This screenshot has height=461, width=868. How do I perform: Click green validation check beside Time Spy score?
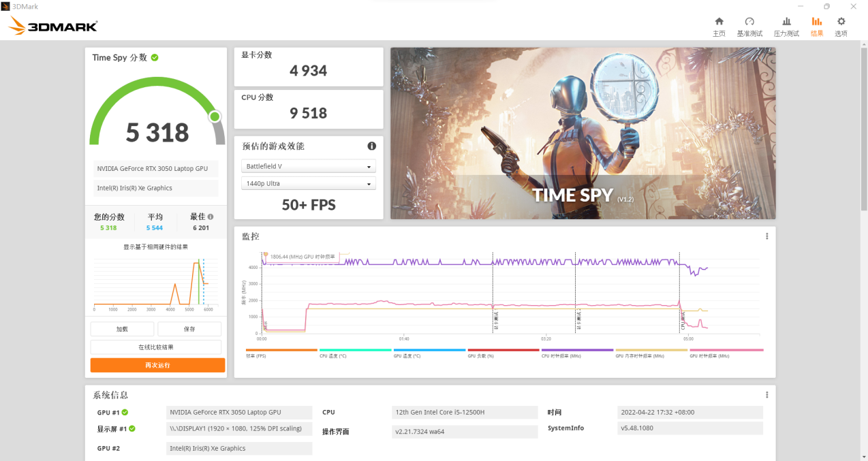point(155,58)
